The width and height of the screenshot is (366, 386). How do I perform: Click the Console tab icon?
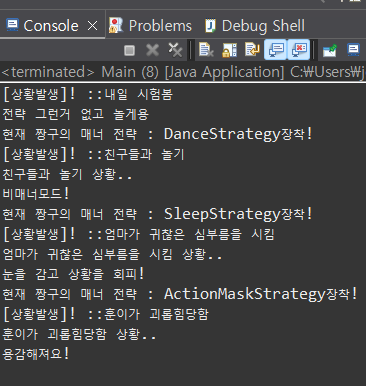click(12, 25)
